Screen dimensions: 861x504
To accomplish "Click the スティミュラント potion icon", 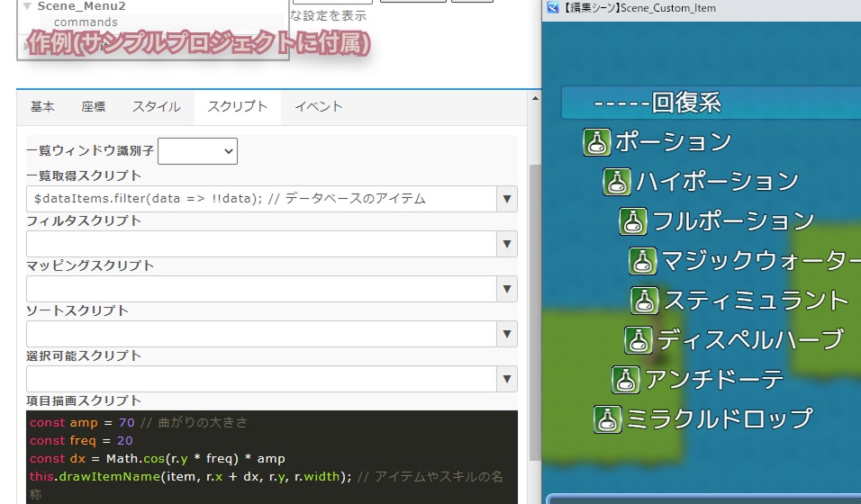I will 645,301.
